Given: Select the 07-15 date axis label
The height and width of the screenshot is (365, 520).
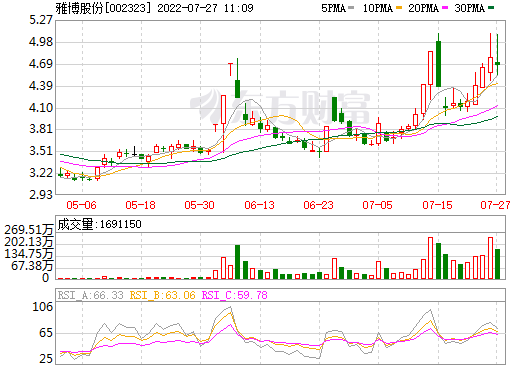Looking at the screenshot, I should coord(437,205).
